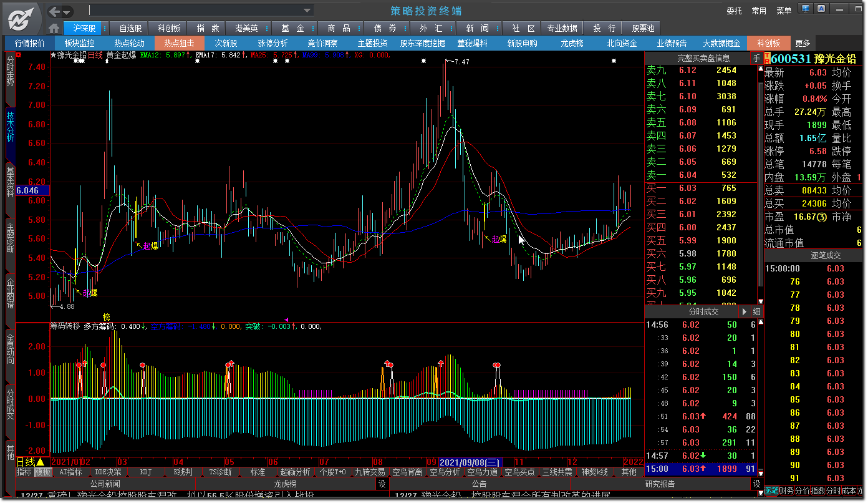The width and height of the screenshot is (868, 503).
Task: Click the blue A font icon
Action: click(821, 9)
